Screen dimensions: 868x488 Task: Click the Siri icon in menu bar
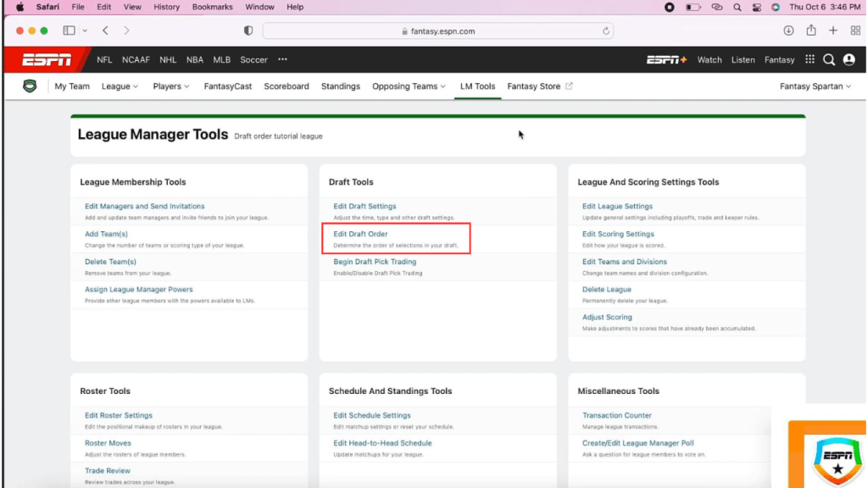click(x=776, y=7)
